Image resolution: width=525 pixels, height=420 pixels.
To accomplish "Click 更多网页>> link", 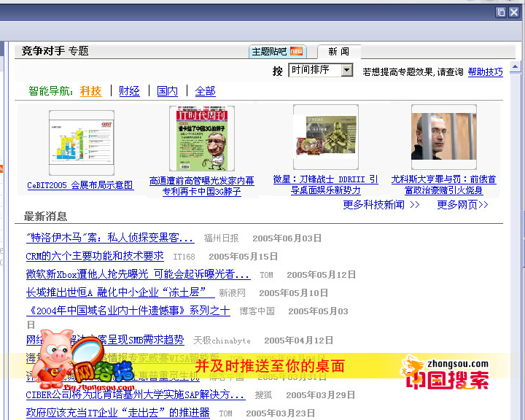I will point(462,205).
